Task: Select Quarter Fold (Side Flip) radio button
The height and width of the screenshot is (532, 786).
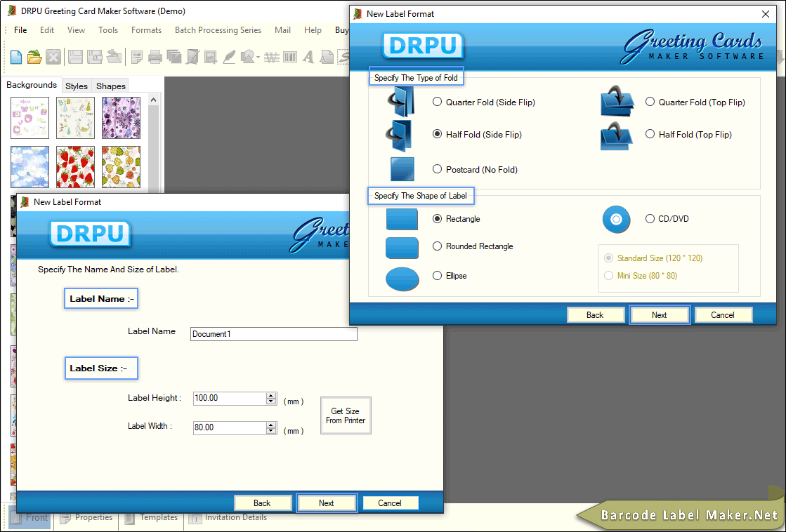Action: coord(437,102)
